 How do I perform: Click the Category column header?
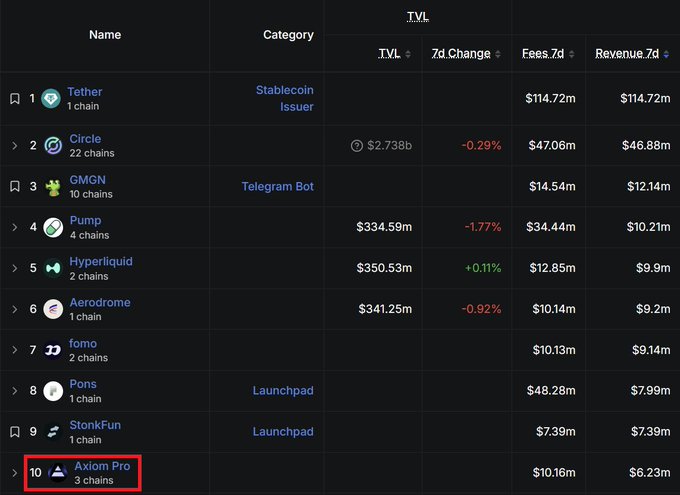[288, 35]
